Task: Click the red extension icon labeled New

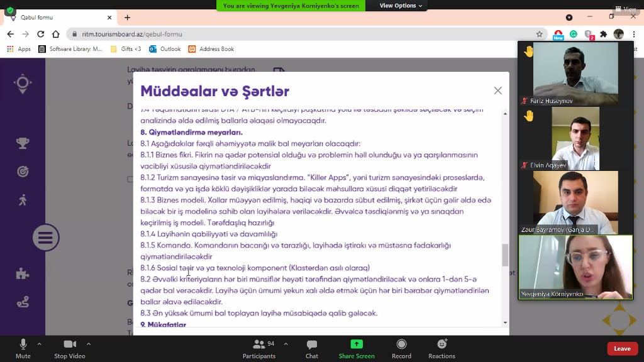Action: (x=558, y=35)
